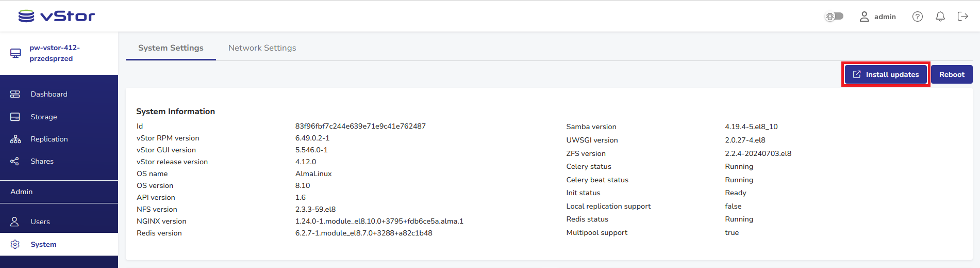Open the admin user account menu
The height and width of the screenshot is (268, 980).
(x=877, y=17)
